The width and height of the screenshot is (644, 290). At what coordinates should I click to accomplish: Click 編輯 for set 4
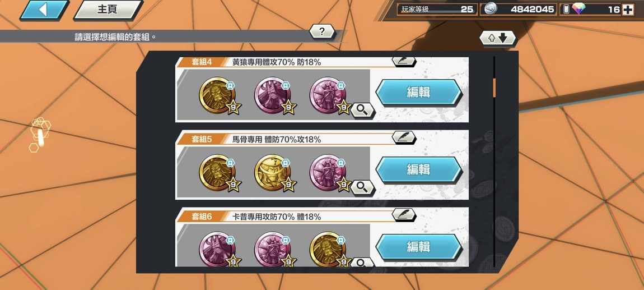[418, 92]
